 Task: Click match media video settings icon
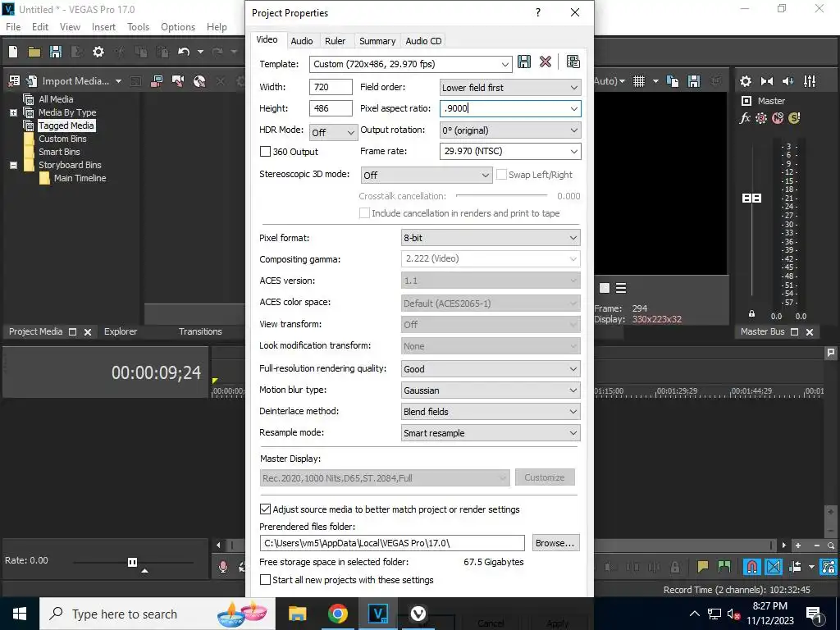[x=573, y=62]
